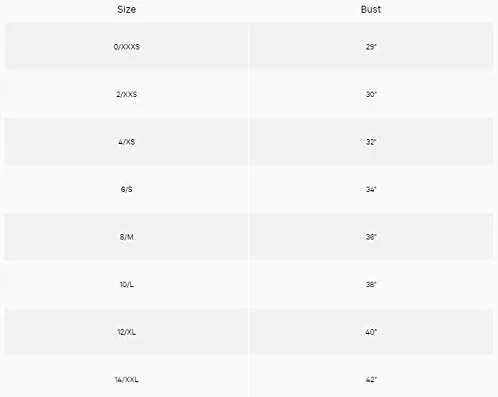Select the 12/XL size cell
Viewport: 498px width, 397px height.
point(127,332)
